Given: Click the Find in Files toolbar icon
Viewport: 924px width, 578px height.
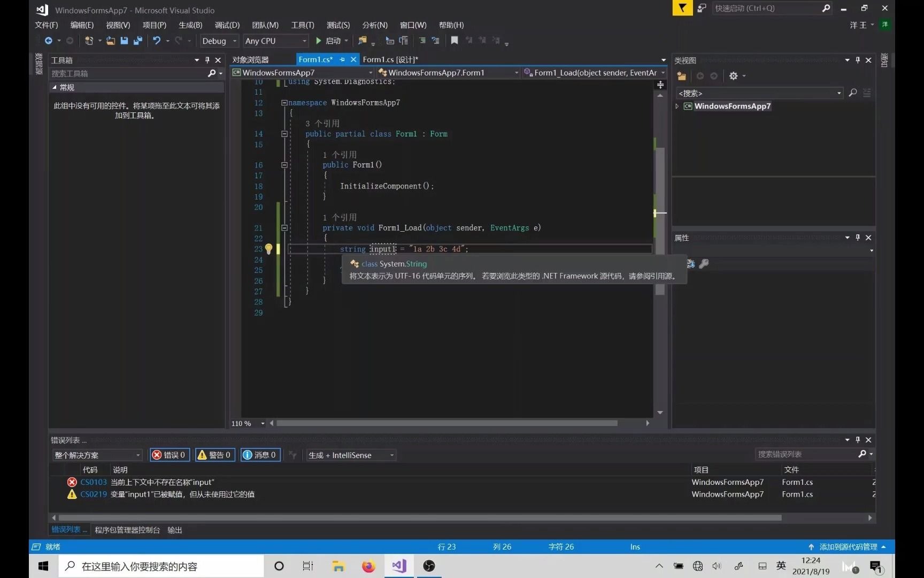Looking at the screenshot, I should 363,41.
